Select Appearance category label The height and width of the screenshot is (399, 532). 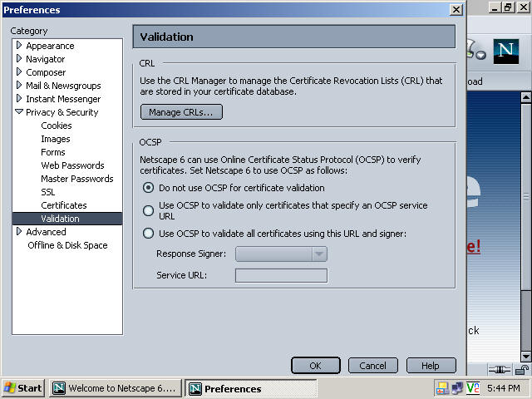[x=50, y=46]
